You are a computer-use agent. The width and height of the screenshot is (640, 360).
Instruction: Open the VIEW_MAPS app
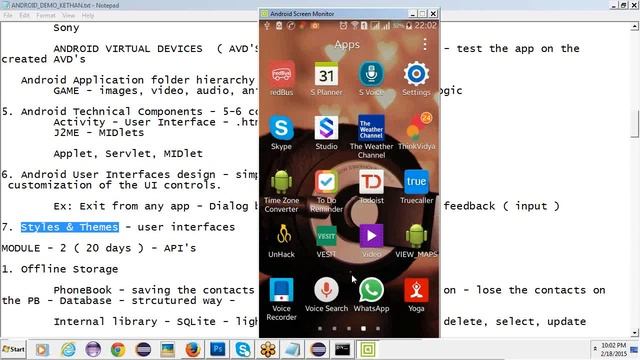click(416, 236)
